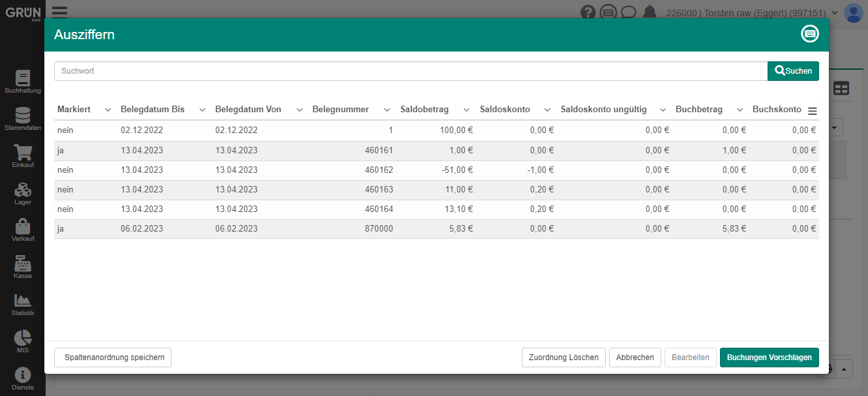Click Zuordnung Löschen button
Viewport: 868px width, 396px height.
(563, 358)
